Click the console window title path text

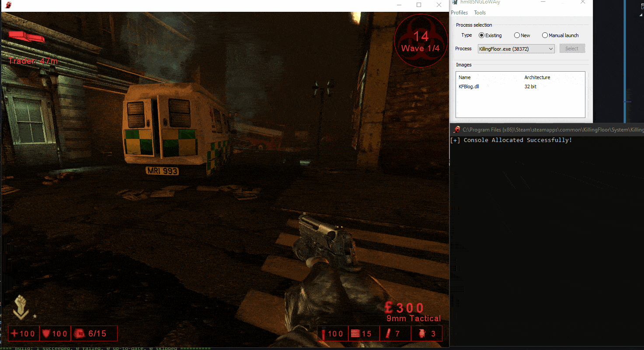pyautogui.click(x=553, y=130)
